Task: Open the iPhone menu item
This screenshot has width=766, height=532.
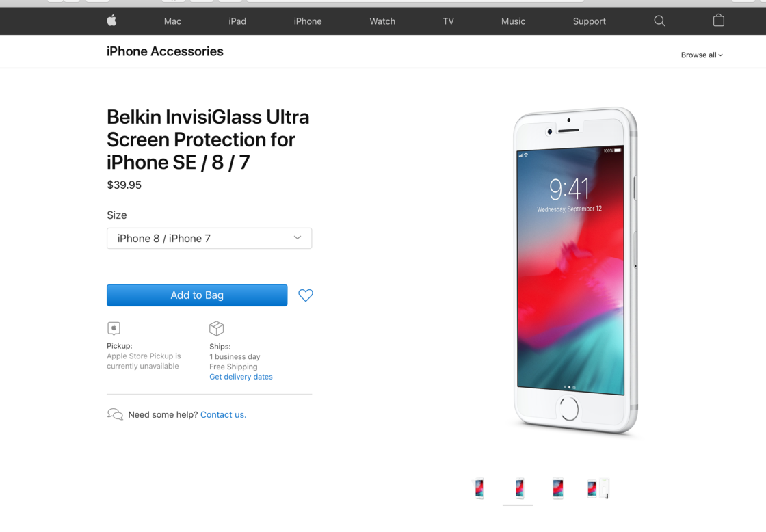Action: [x=308, y=21]
